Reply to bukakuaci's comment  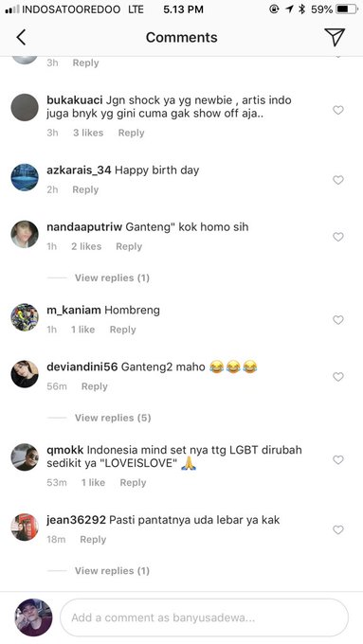131,133
